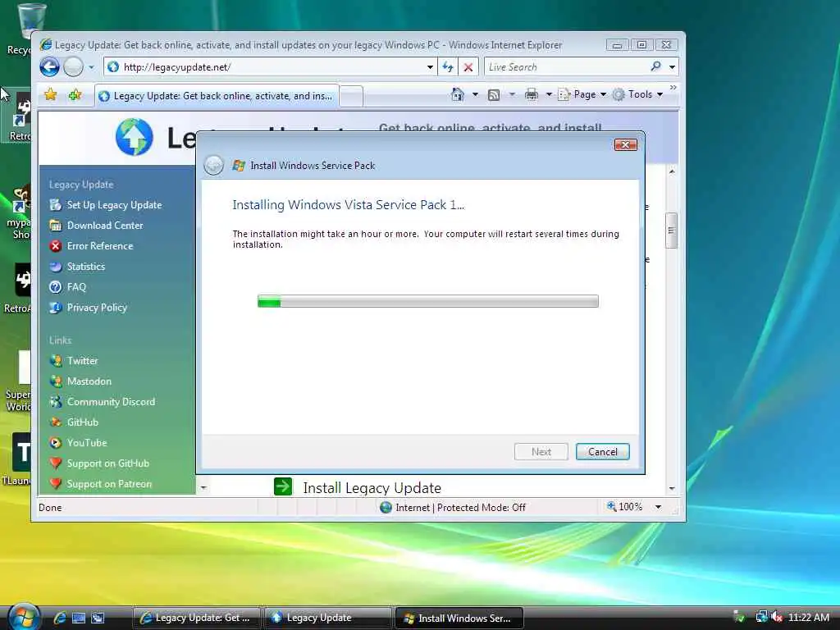Click Add to Favorites star-plus icon
The height and width of the screenshot is (630, 840).
tap(75, 95)
